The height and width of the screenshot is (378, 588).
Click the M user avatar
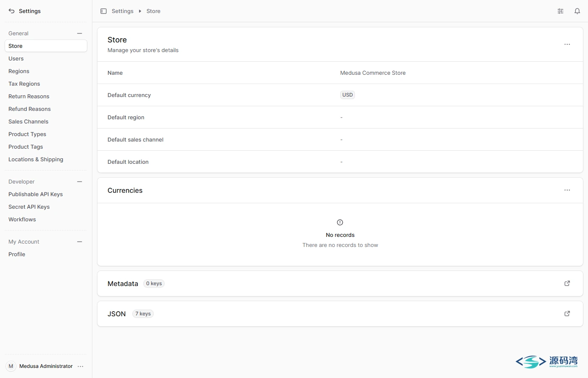11,366
